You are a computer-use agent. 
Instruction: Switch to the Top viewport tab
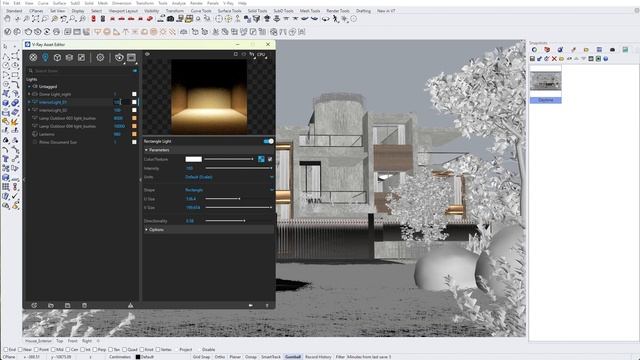pyautogui.click(x=60, y=341)
